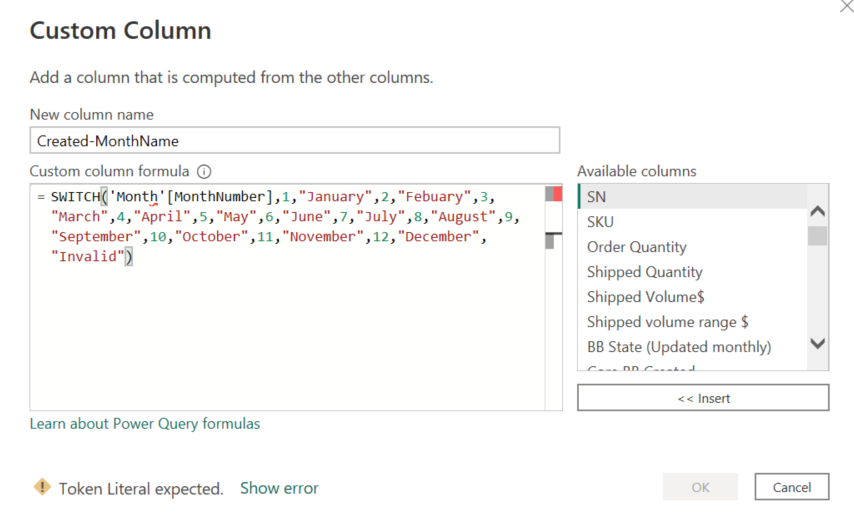The height and width of the screenshot is (514, 854).
Task: Click the Available columns scroll down arrow
Action: 818,344
